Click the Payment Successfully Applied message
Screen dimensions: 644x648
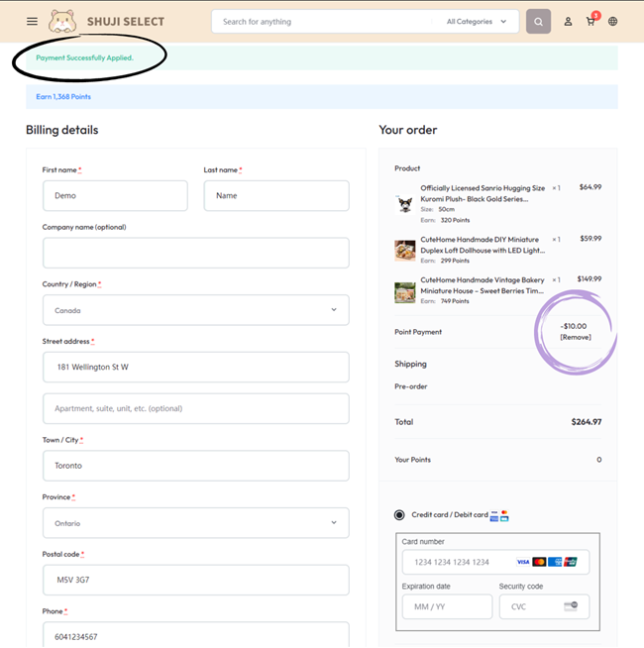pyautogui.click(x=85, y=57)
